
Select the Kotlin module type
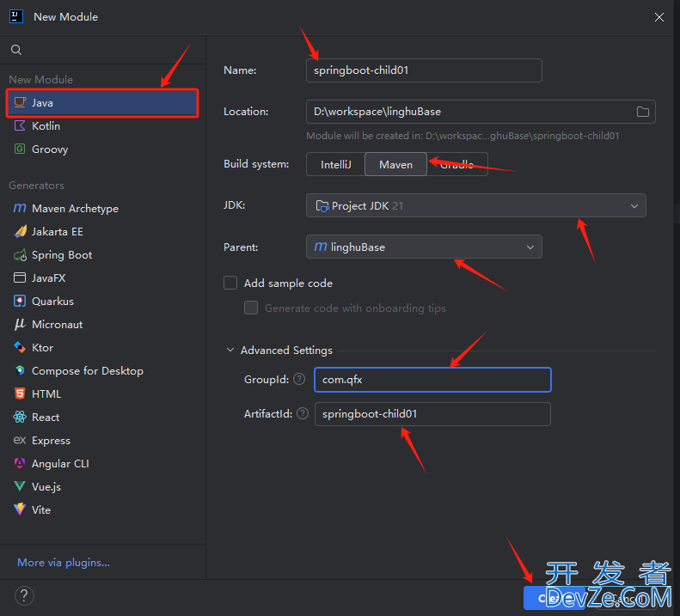click(x=102, y=126)
